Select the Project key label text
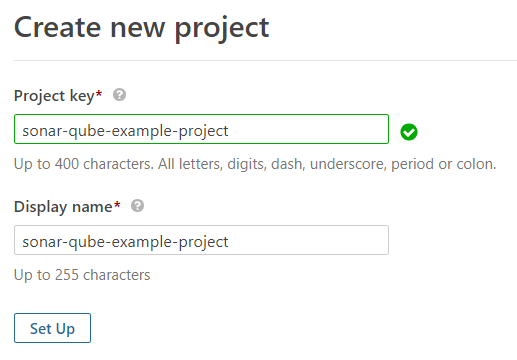The width and height of the screenshot is (517, 360). (54, 96)
